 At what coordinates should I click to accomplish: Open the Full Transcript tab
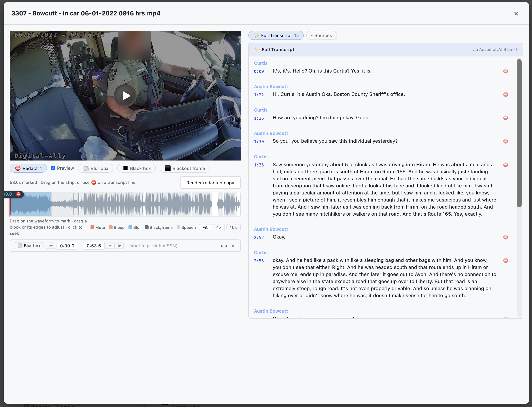coord(276,35)
